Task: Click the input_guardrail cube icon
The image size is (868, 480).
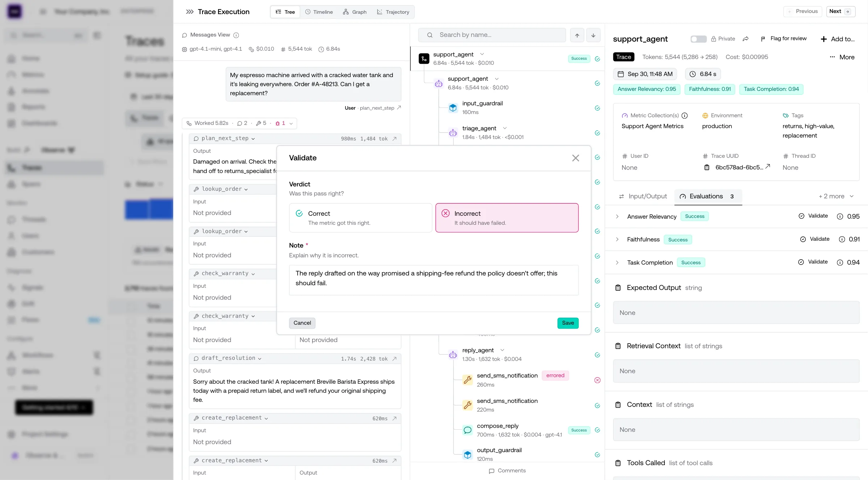Action: click(x=453, y=108)
